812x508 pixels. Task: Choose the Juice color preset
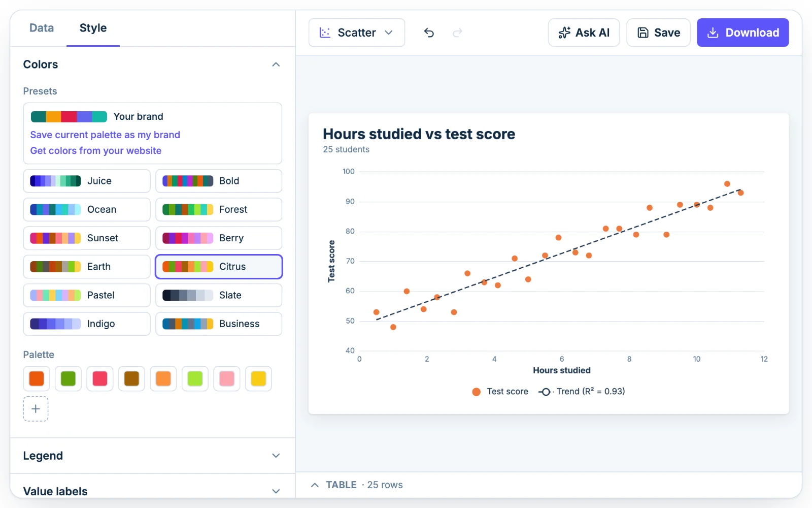click(x=87, y=181)
